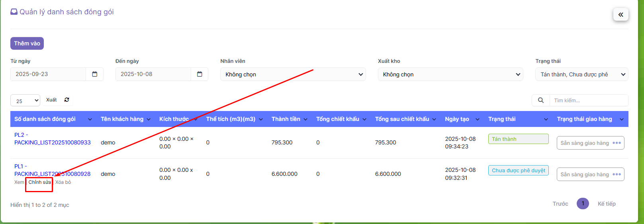Click the refresh icon next to Xuất

tap(67, 100)
